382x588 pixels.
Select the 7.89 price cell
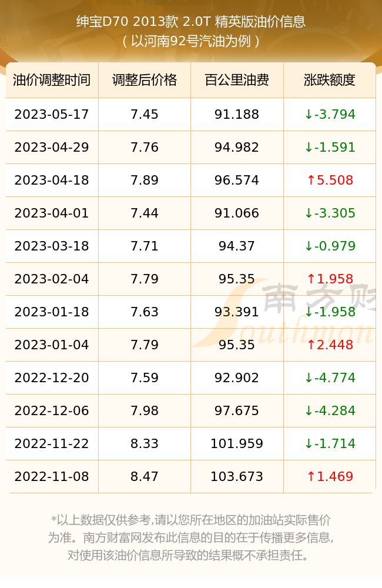click(x=145, y=181)
